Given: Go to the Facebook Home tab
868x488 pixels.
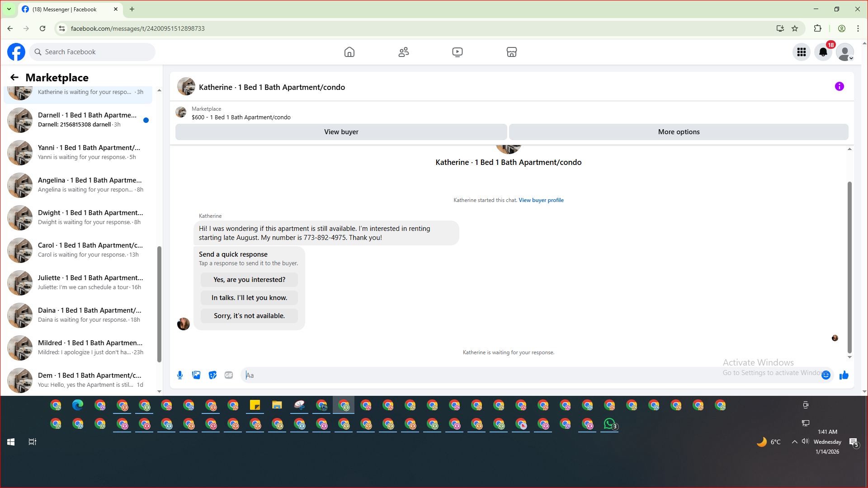Looking at the screenshot, I should (x=349, y=52).
